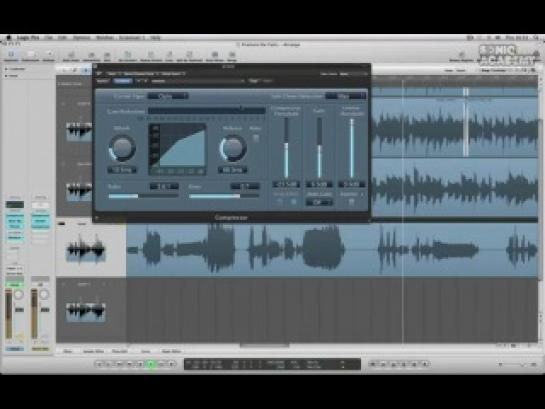Click the Ratio slider in Compressor
The width and height of the screenshot is (545, 409).
click(143, 196)
